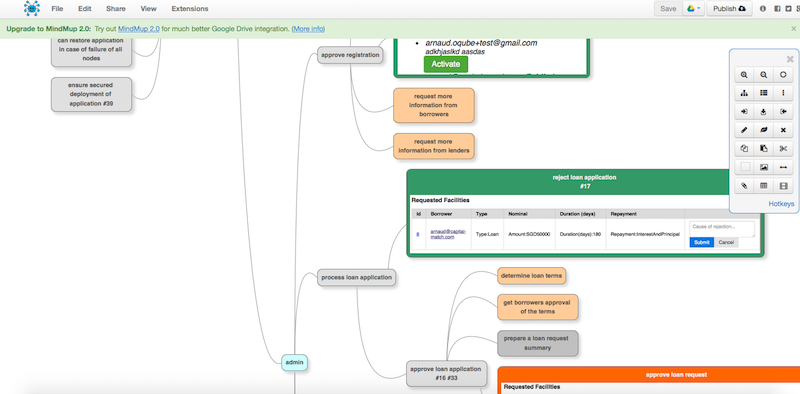Image resolution: width=800 pixels, height=394 pixels.
Task: Select get borrowers approval of the terms node
Action: pyautogui.click(x=538, y=307)
